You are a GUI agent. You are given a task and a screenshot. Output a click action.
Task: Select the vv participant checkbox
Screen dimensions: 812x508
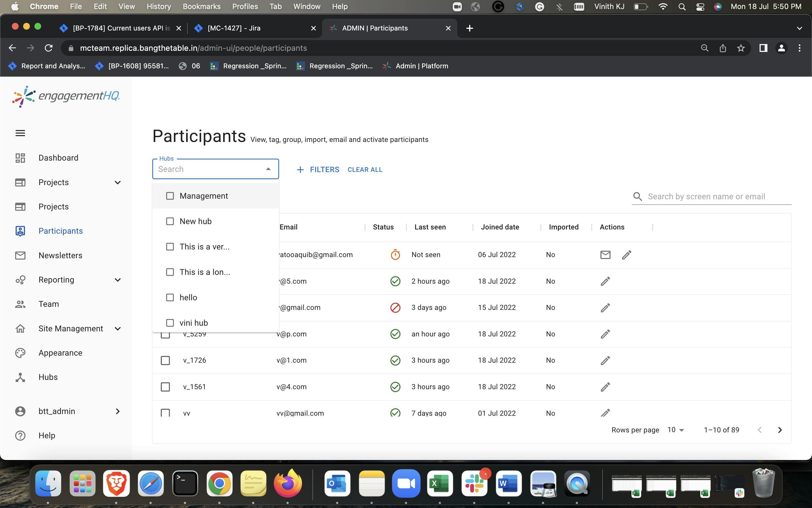(165, 413)
